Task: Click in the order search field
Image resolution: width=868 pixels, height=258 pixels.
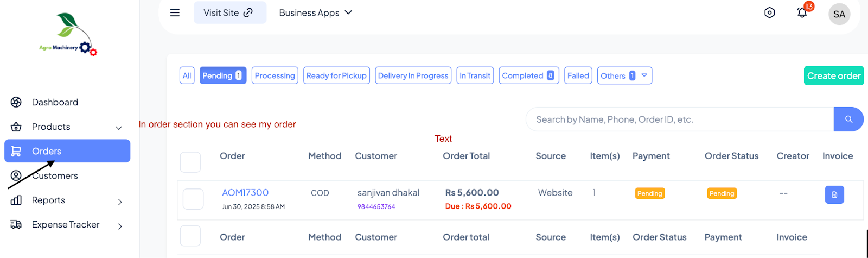Action: (x=679, y=119)
